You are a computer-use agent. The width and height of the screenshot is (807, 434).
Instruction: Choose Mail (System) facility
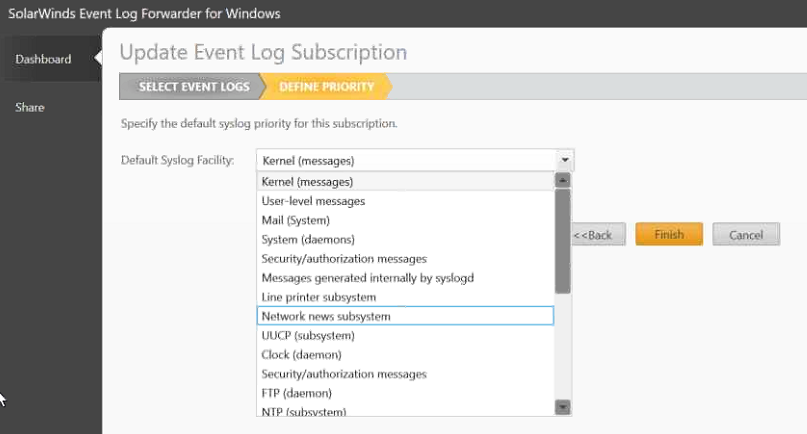click(406, 220)
